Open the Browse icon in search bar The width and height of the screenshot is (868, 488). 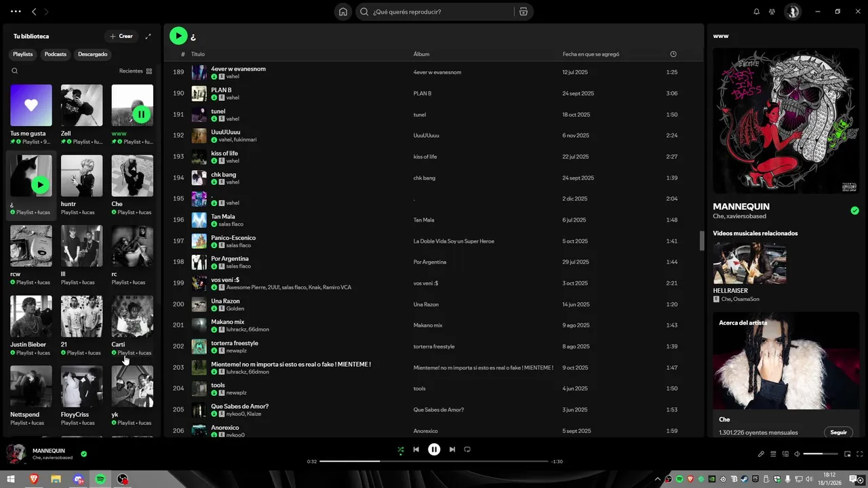pyautogui.click(x=523, y=12)
